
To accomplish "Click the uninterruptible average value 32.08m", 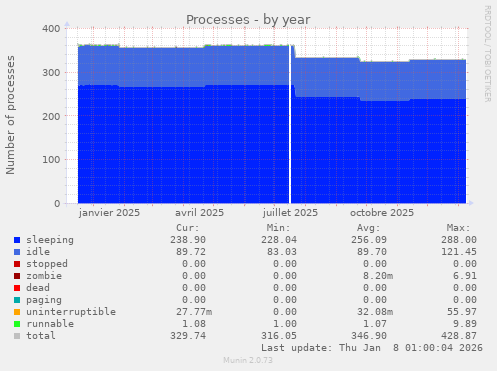I will point(375,312).
